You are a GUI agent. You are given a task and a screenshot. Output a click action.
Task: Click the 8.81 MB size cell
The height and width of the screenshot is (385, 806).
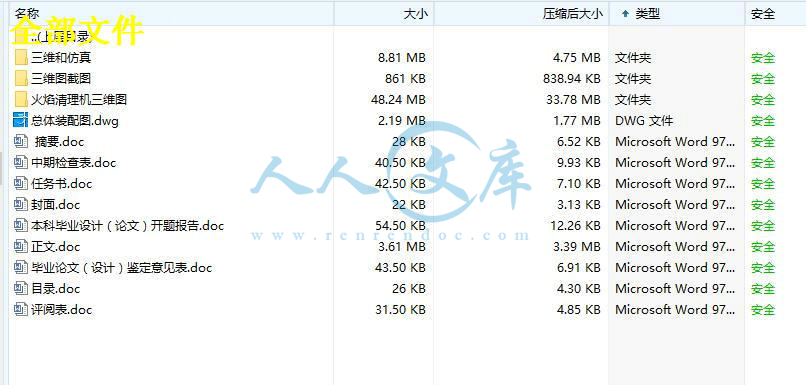402,58
